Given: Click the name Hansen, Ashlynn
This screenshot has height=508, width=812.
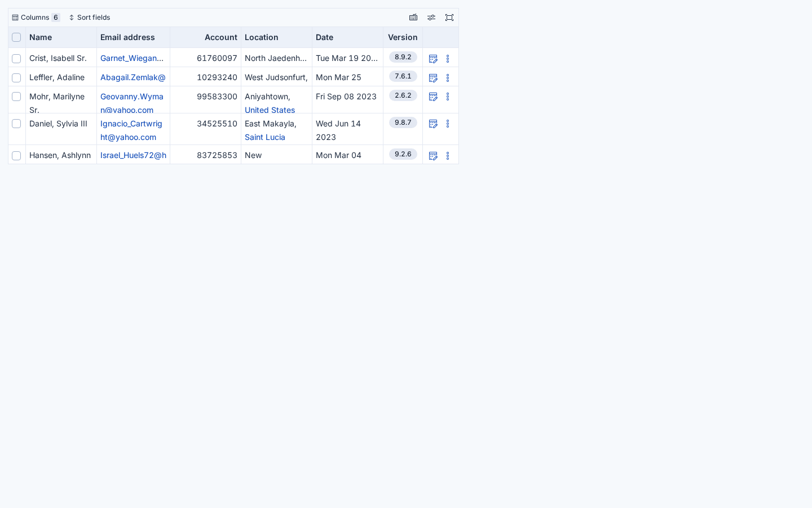Looking at the screenshot, I should pos(60,155).
